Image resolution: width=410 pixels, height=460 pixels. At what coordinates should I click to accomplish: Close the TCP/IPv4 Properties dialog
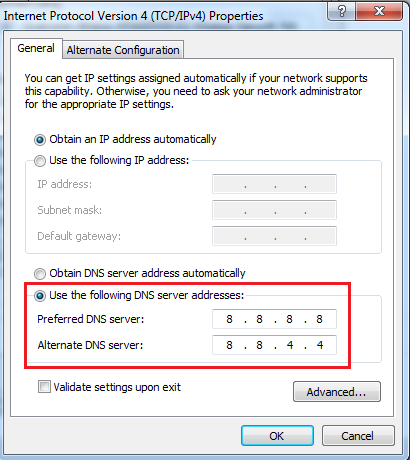click(379, 12)
